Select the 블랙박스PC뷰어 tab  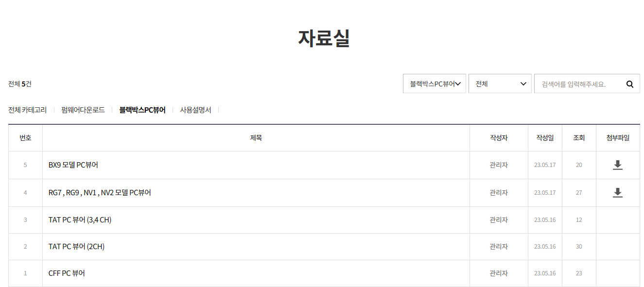tap(142, 110)
